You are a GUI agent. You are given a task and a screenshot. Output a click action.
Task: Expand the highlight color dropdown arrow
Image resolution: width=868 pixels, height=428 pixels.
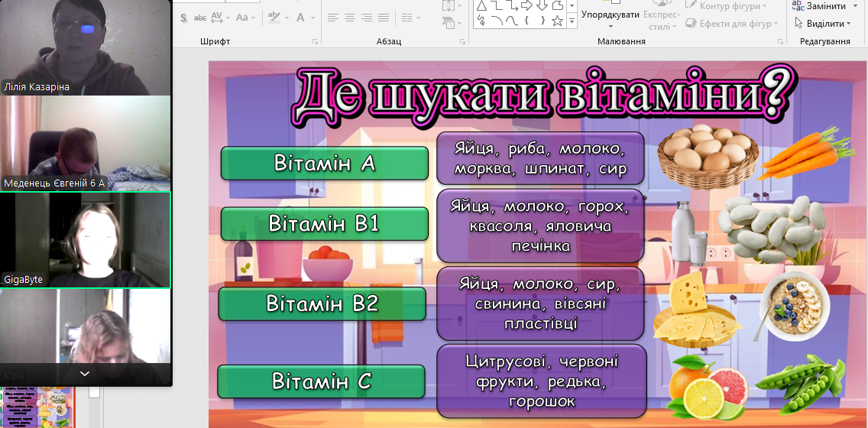click(x=287, y=18)
